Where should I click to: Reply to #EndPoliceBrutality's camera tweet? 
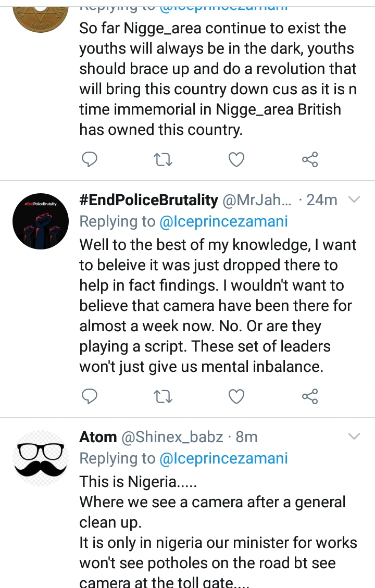pos(90,397)
